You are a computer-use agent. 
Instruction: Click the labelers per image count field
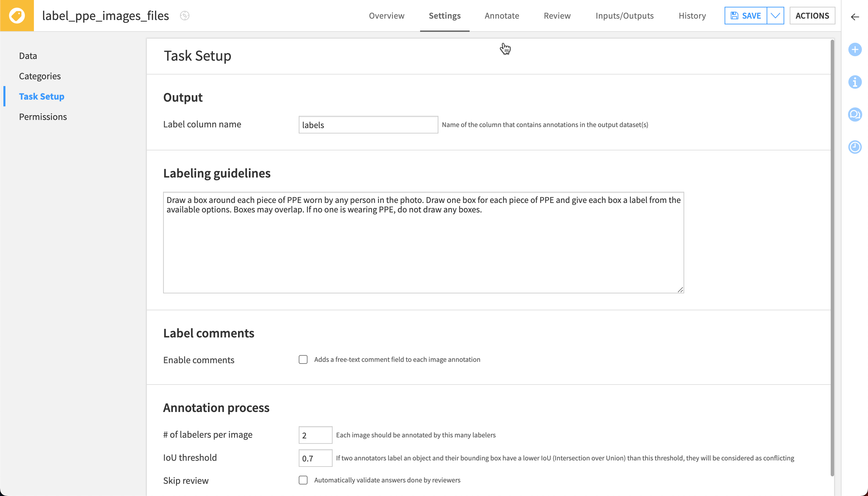pyautogui.click(x=315, y=435)
